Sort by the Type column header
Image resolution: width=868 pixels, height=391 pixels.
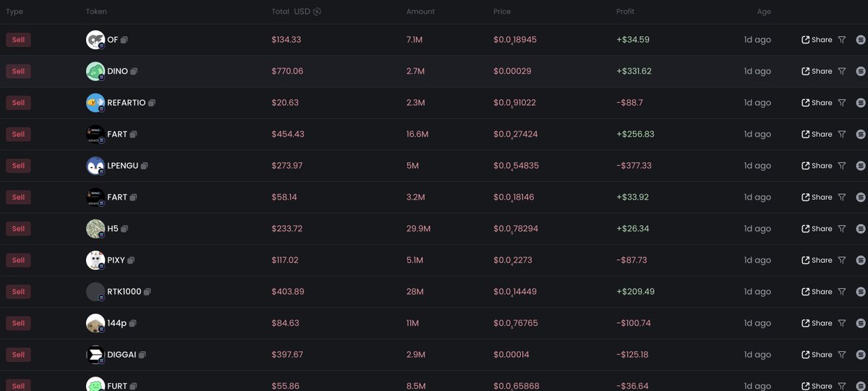tap(14, 12)
